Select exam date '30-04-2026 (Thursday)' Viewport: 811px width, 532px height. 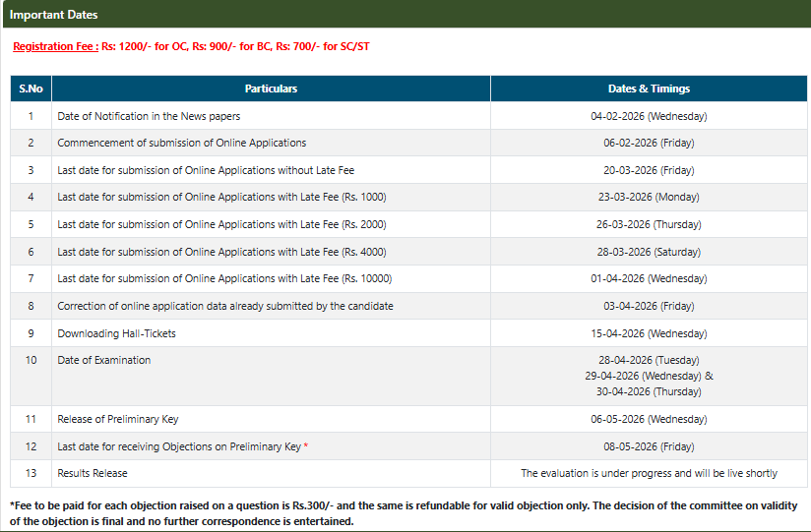click(650, 392)
